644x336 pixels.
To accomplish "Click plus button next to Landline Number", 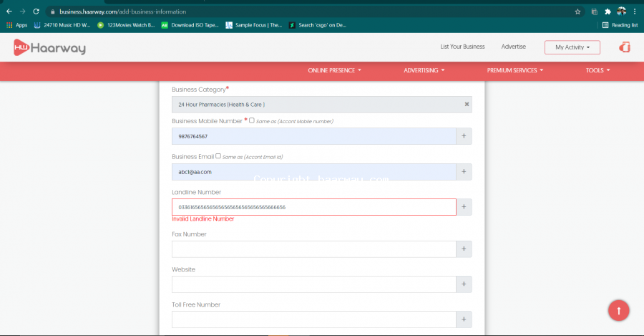I will [x=464, y=207].
